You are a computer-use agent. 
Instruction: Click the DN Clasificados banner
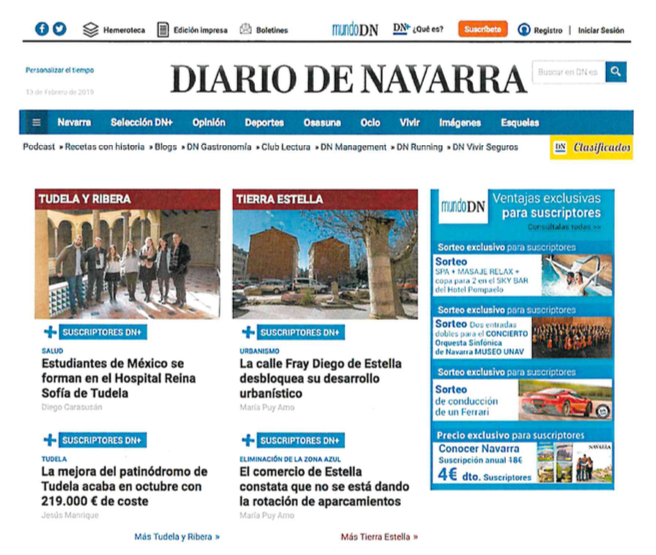tap(591, 148)
